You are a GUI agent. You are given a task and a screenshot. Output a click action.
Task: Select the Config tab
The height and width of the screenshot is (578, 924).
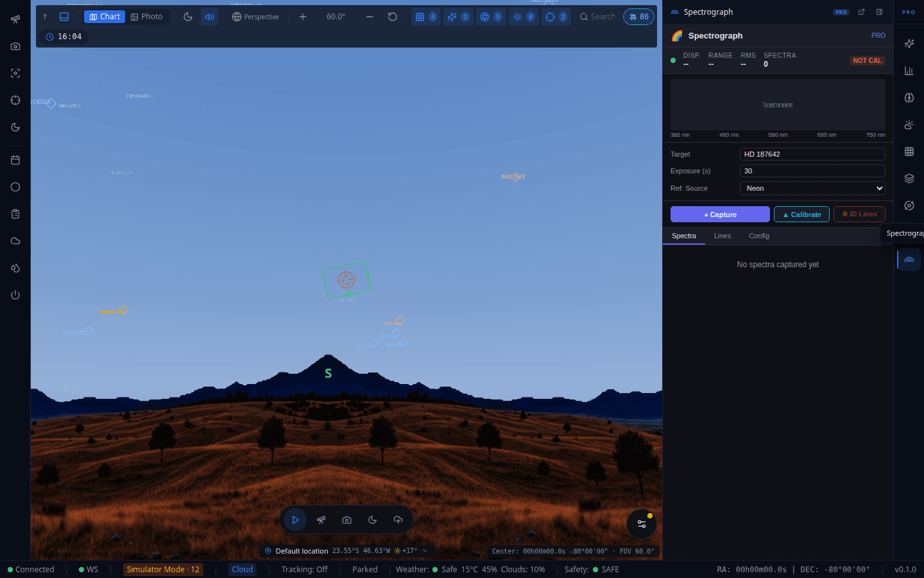point(759,236)
